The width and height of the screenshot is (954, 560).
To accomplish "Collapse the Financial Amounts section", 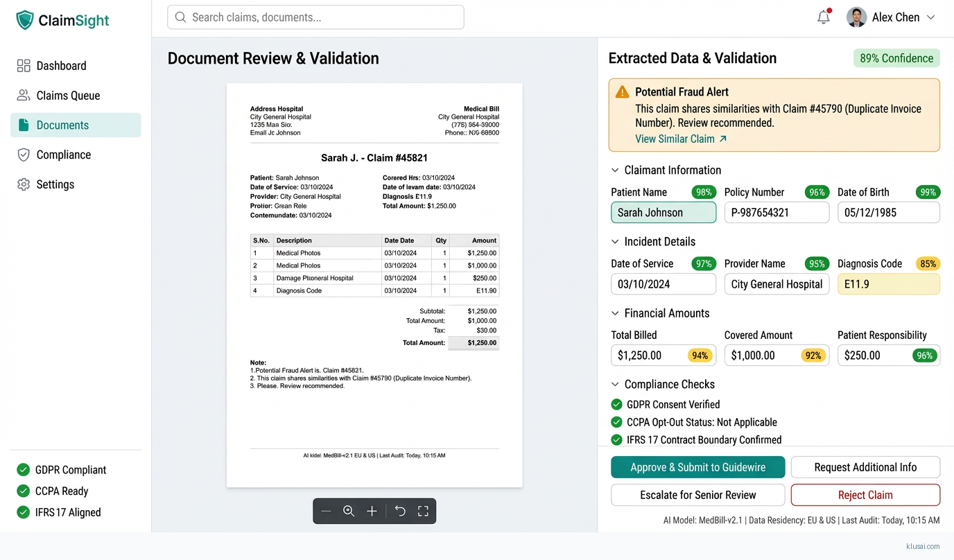I will point(615,313).
